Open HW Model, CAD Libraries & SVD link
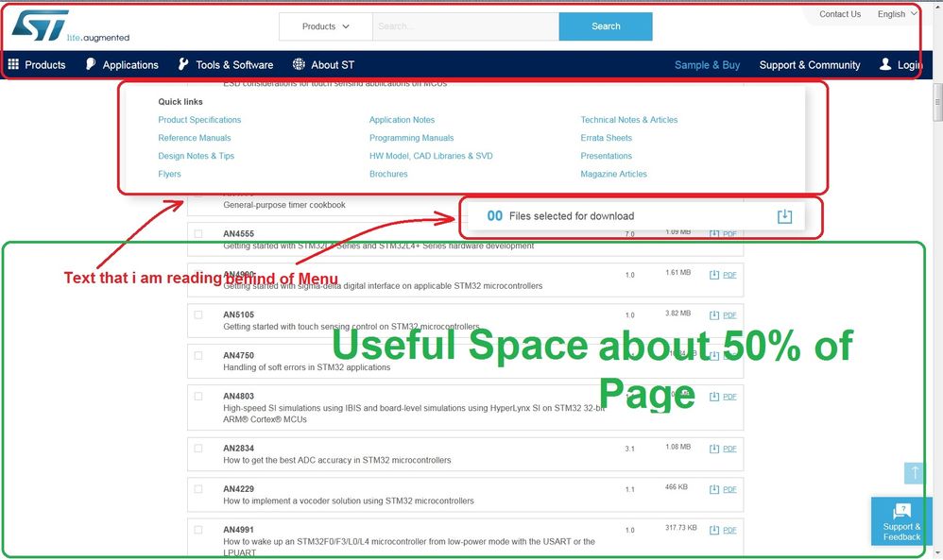 431,156
